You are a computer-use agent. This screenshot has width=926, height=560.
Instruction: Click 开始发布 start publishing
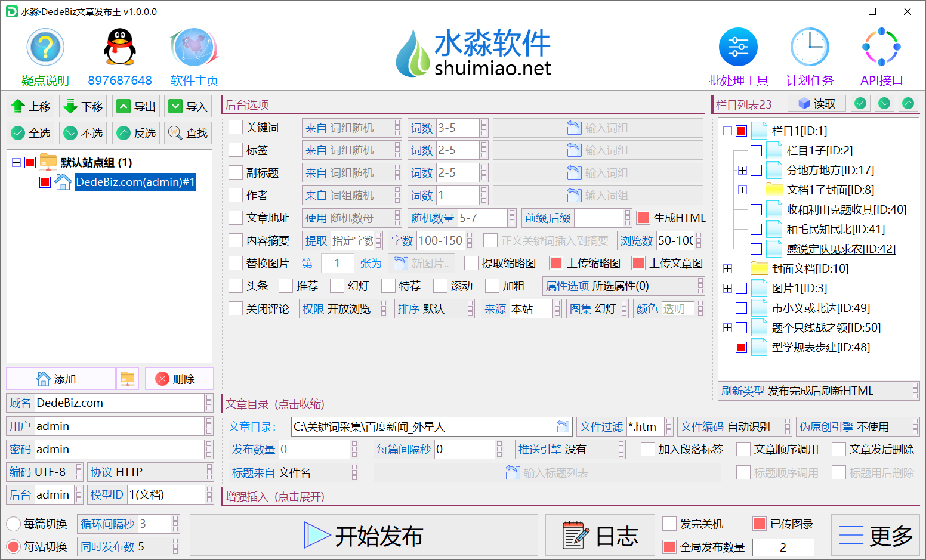364,536
